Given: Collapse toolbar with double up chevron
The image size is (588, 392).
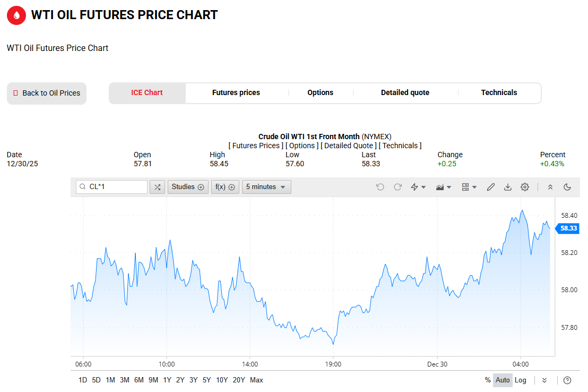Looking at the screenshot, I should (550, 187).
